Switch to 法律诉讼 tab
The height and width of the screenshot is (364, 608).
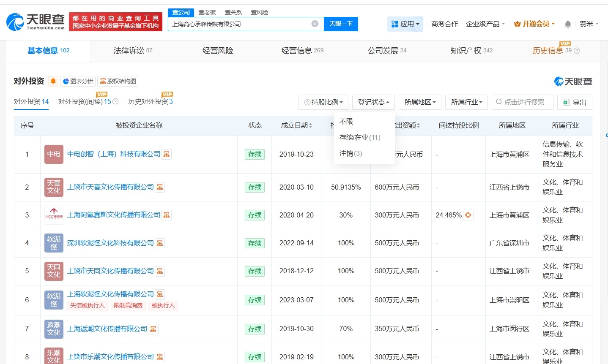(132, 51)
